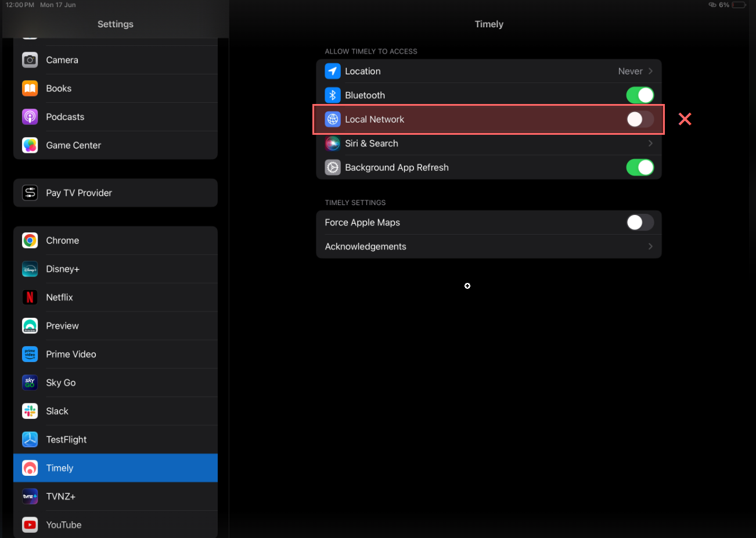Tap the Game Center icon
This screenshot has width=756, height=538.
click(30, 145)
